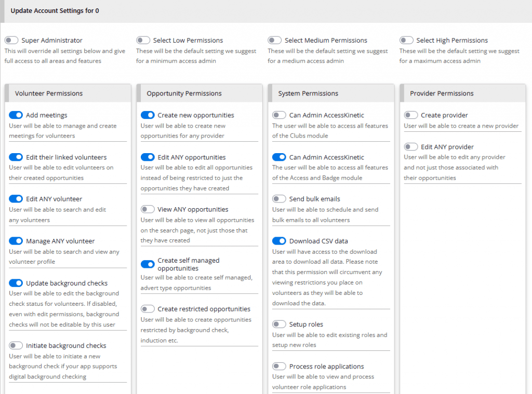Enable Send bulk emails permission
Image resolution: width=532 pixels, height=394 pixels.
279,199
